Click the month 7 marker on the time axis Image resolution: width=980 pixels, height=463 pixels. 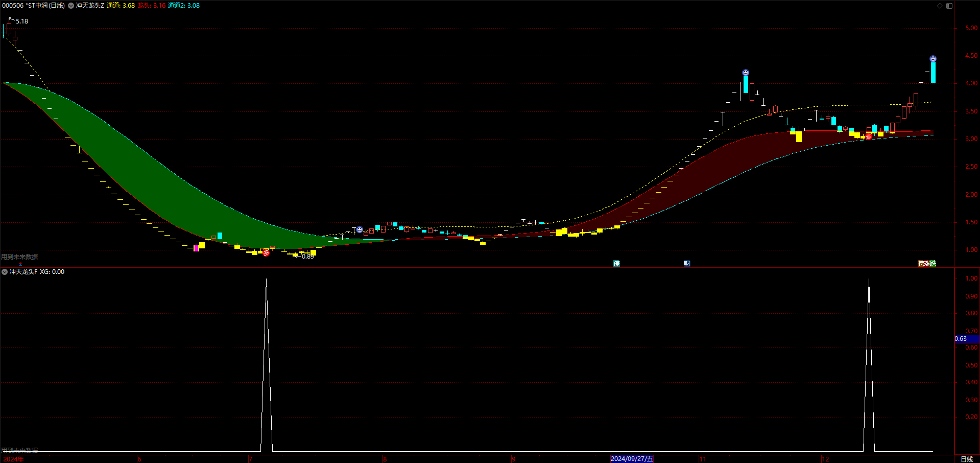click(250, 459)
